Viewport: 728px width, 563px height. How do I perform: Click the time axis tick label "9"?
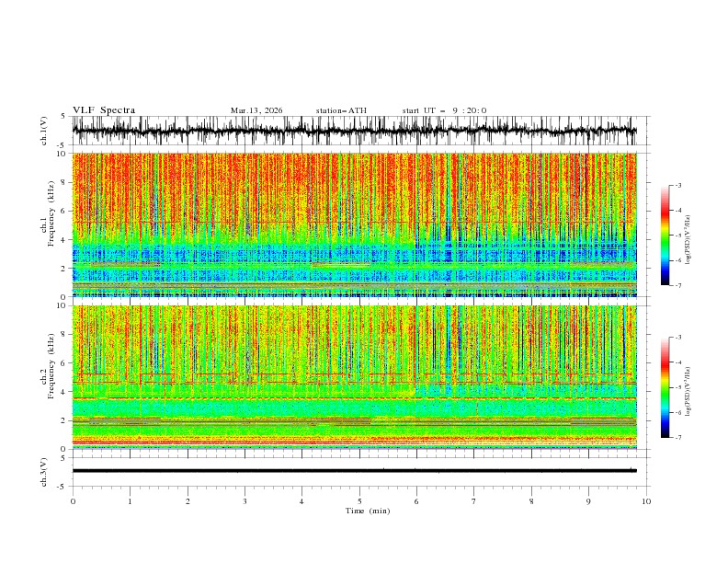coord(588,501)
